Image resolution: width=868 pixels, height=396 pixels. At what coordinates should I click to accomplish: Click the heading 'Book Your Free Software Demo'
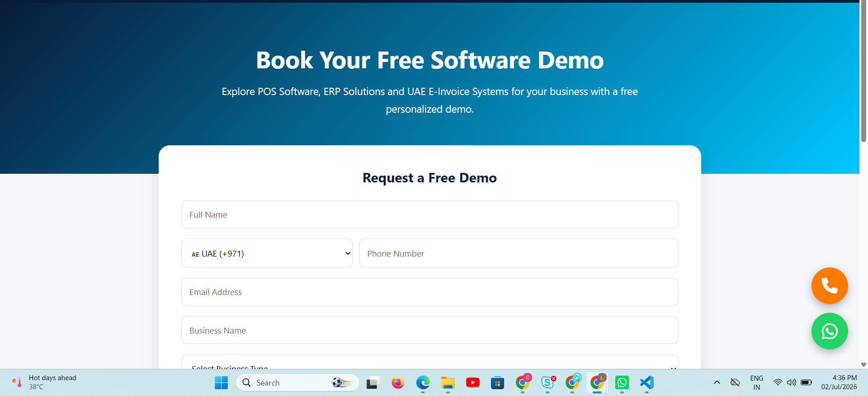tap(430, 60)
